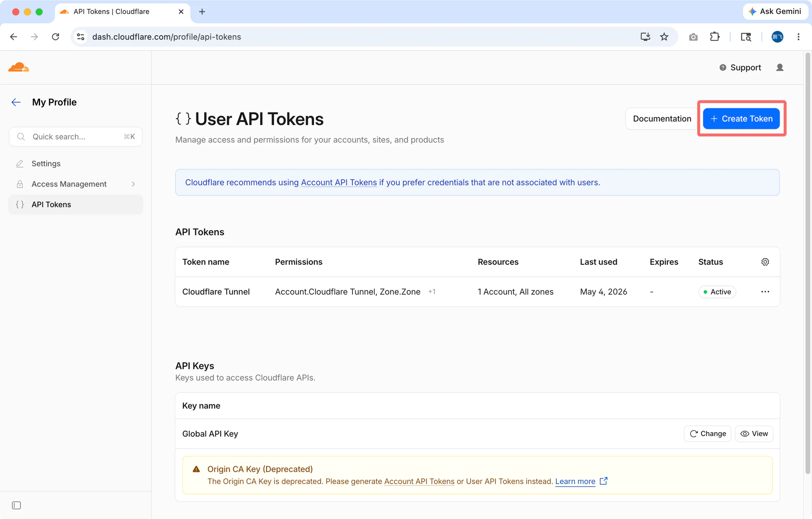812x519 pixels.
Task: Click the Create Token button
Action: click(x=741, y=119)
